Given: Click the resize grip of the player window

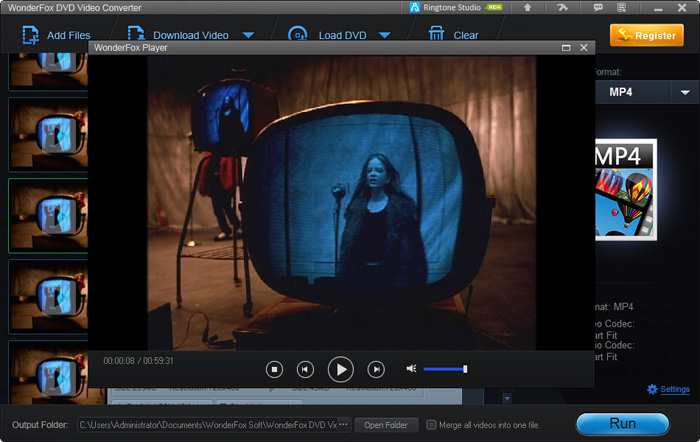Looking at the screenshot, I should (x=588, y=380).
